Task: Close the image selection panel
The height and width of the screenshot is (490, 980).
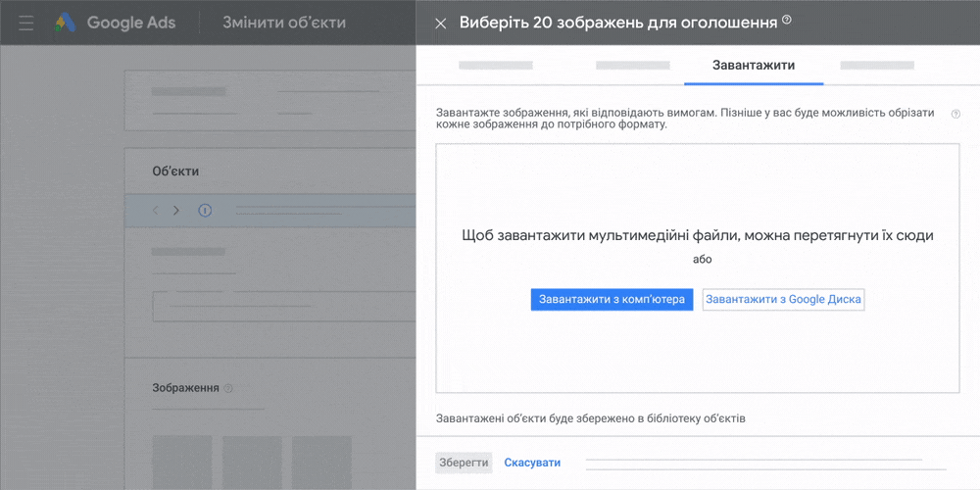Action: pyautogui.click(x=441, y=24)
